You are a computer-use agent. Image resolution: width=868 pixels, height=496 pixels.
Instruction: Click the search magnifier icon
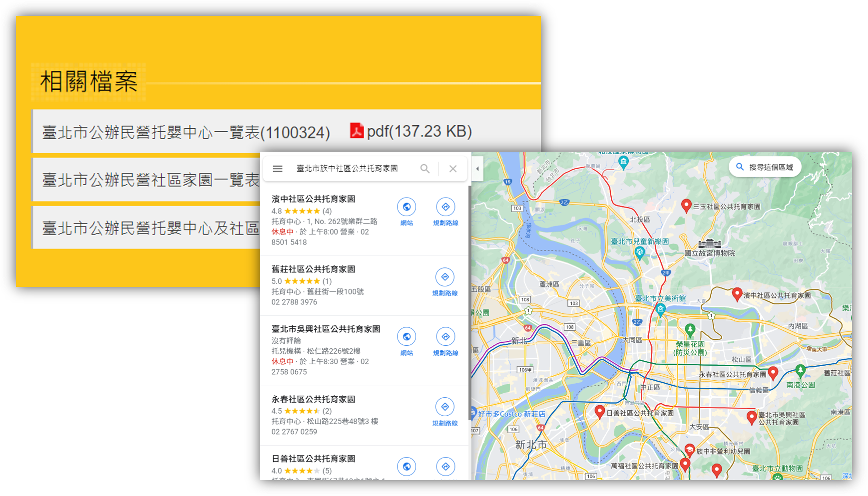coord(425,169)
